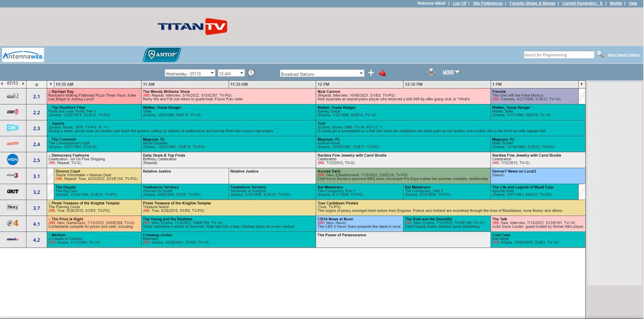Click the CBS 4 channel logo

(x=13, y=223)
